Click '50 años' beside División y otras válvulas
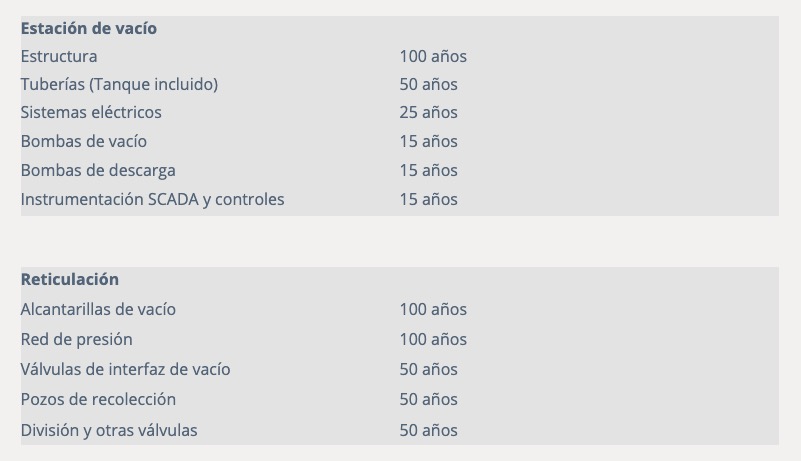The image size is (801, 461). click(x=428, y=430)
